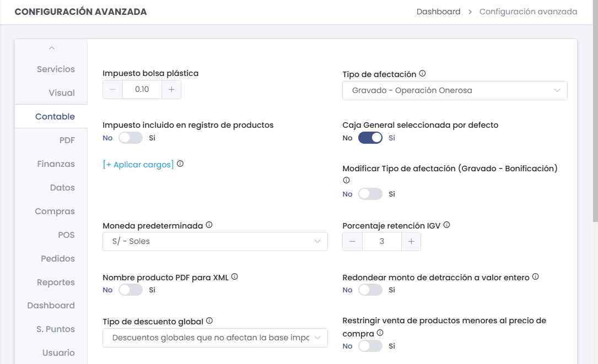Screen dimensions: 598x364
Task: Open the Moneda predeterminada dropdown
Action: point(215,241)
